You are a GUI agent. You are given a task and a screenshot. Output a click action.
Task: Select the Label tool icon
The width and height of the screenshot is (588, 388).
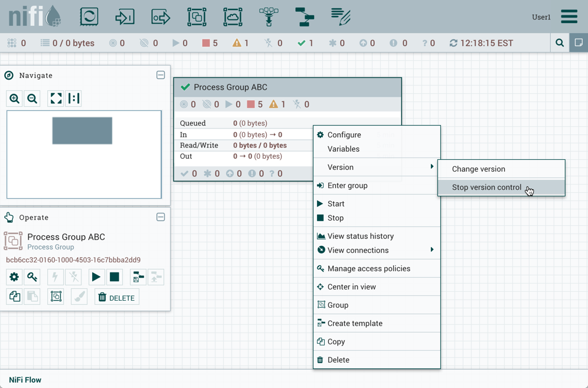[x=341, y=17]
